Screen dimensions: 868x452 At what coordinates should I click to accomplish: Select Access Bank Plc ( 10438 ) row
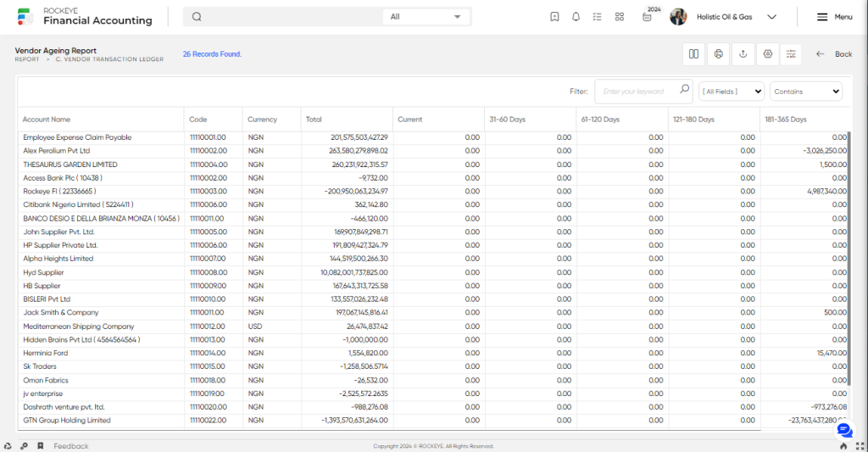(433, 178)
